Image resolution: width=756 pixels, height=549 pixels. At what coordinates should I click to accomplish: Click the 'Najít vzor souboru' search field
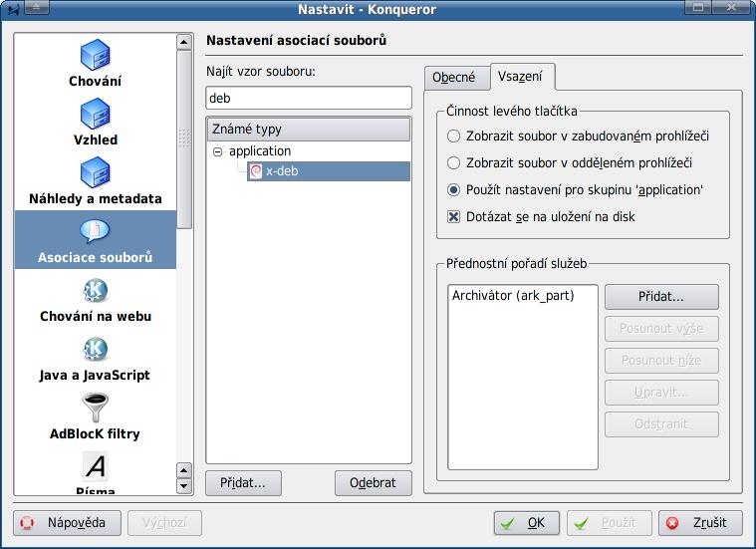pos(309,98)
